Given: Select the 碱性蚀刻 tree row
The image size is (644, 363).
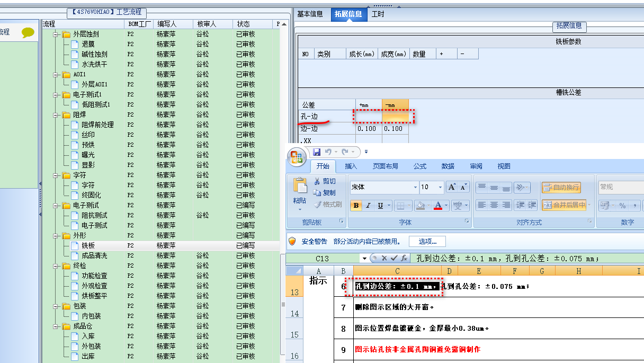Looking at the screenshot, I should [x=160, y=55].
